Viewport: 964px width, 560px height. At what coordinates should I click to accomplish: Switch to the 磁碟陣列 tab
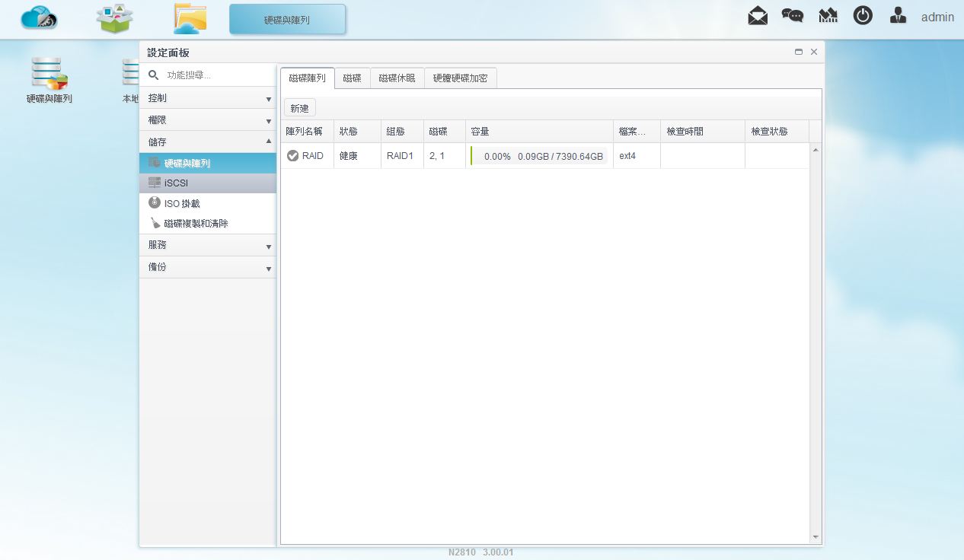308,78
